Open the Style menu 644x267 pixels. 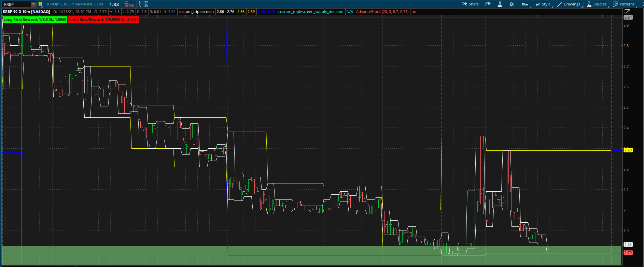tap(543, 4)
